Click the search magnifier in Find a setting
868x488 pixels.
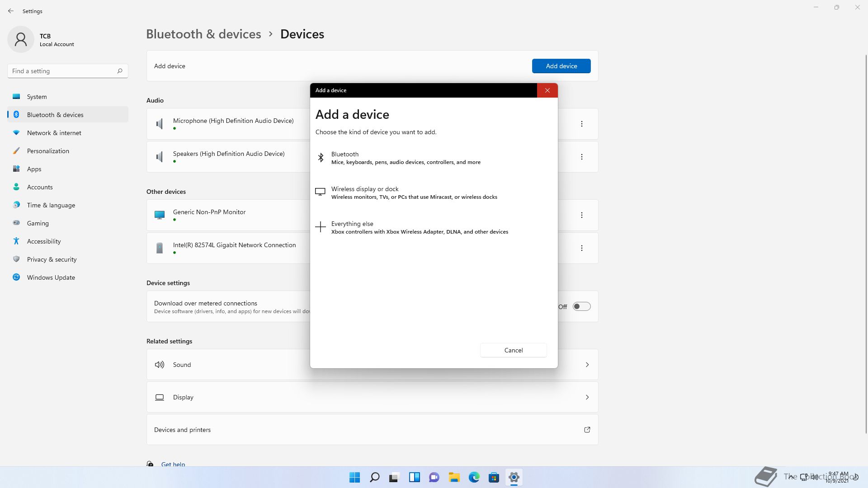(120, 71)
